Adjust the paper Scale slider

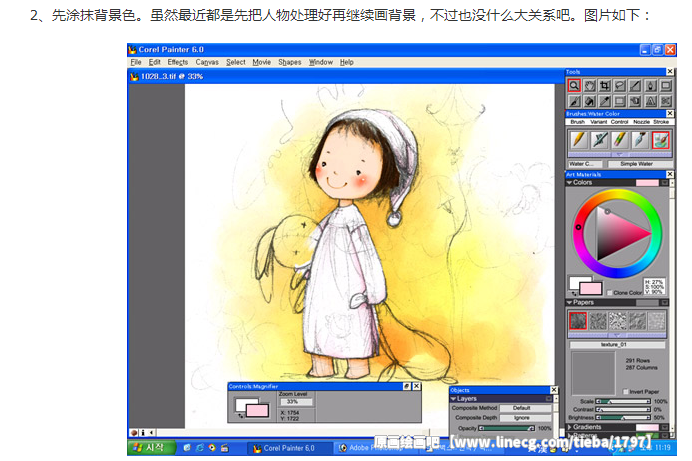coord(623,401)
